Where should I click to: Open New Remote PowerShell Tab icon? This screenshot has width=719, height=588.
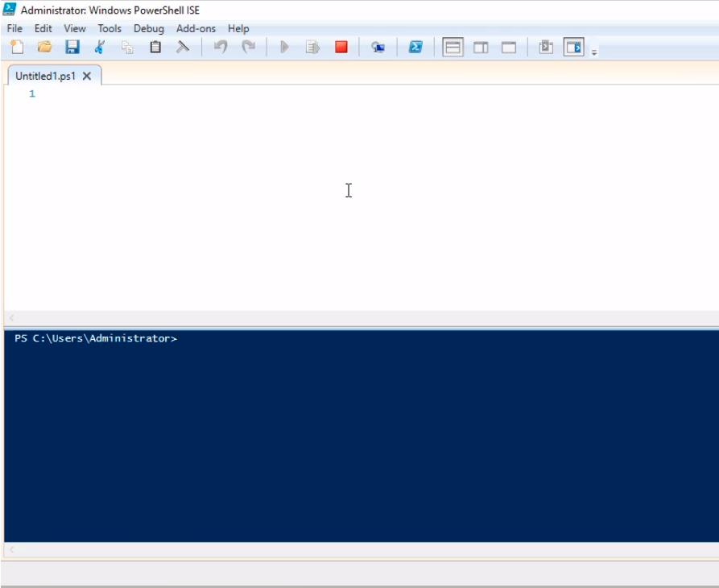[378, 48]
